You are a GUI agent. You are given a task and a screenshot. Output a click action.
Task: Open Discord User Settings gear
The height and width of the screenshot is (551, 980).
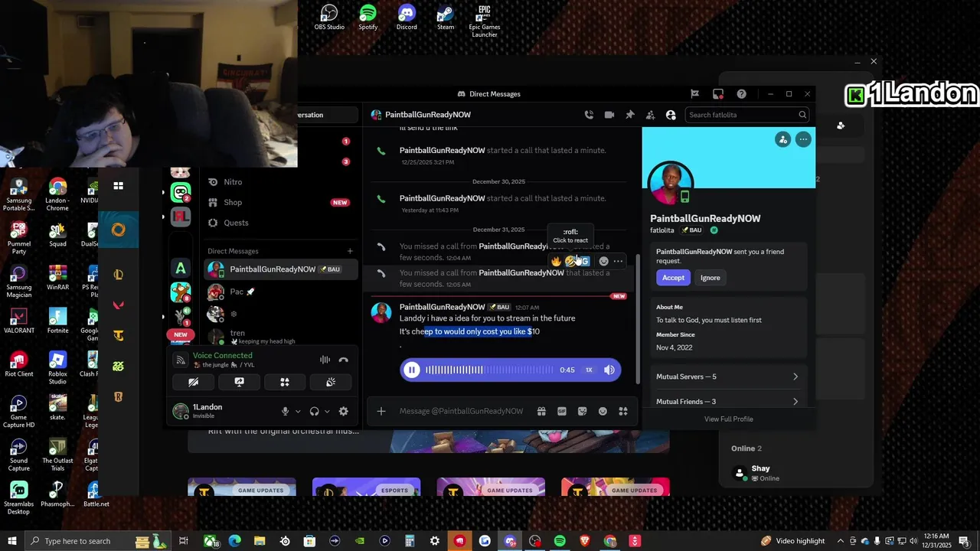(x=344, y=412)
